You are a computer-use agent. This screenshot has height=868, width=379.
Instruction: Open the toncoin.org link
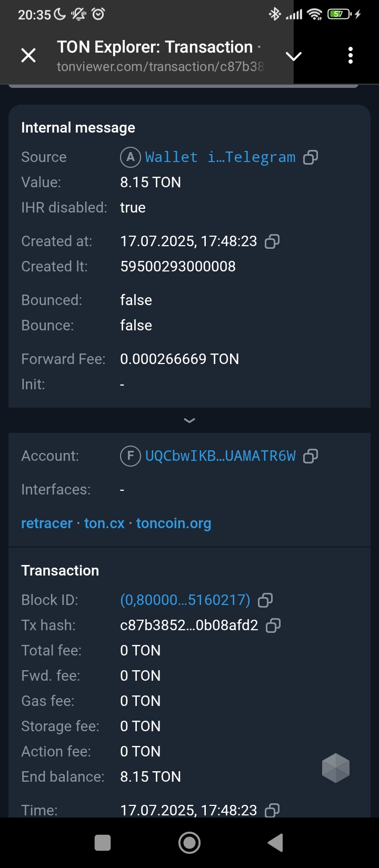174,523
